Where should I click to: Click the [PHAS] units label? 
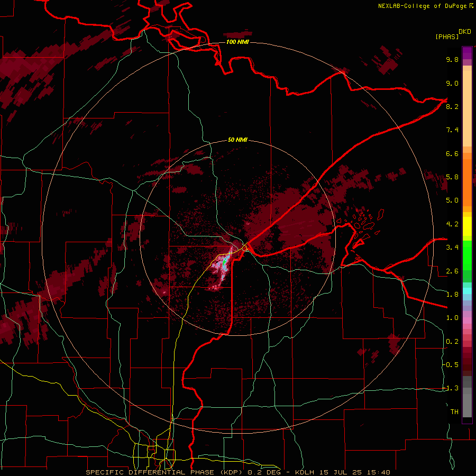[x=447, y=36]
